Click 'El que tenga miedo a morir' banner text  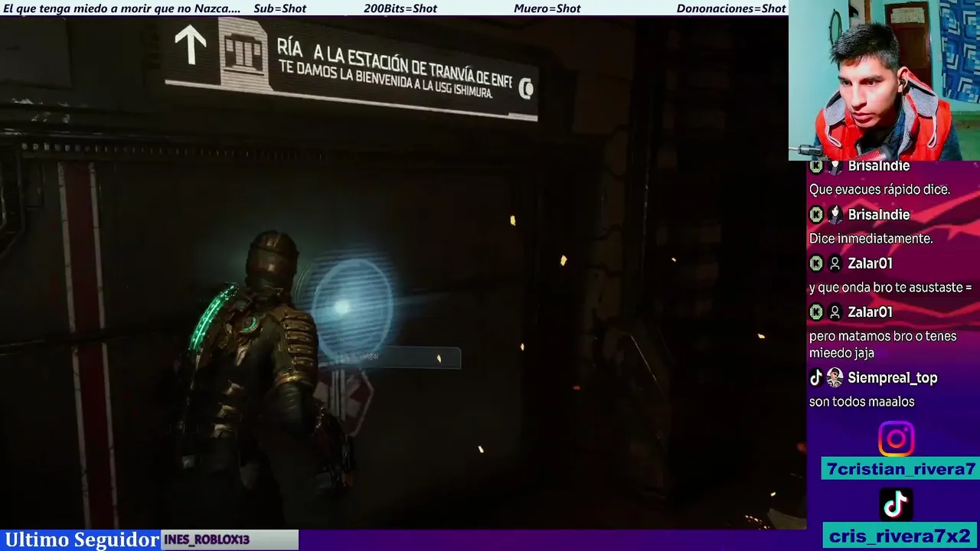tap(121, 8)
